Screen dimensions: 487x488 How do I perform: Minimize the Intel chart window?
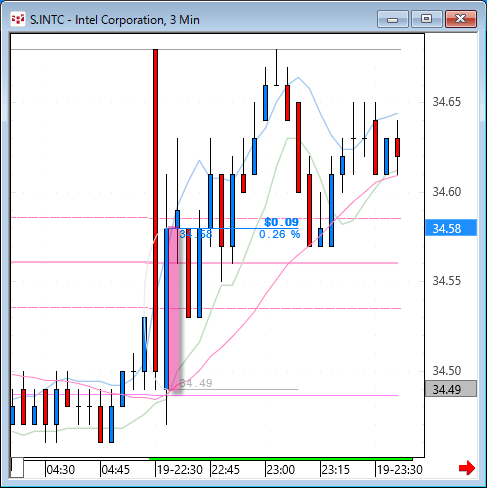tap(393, 19)
